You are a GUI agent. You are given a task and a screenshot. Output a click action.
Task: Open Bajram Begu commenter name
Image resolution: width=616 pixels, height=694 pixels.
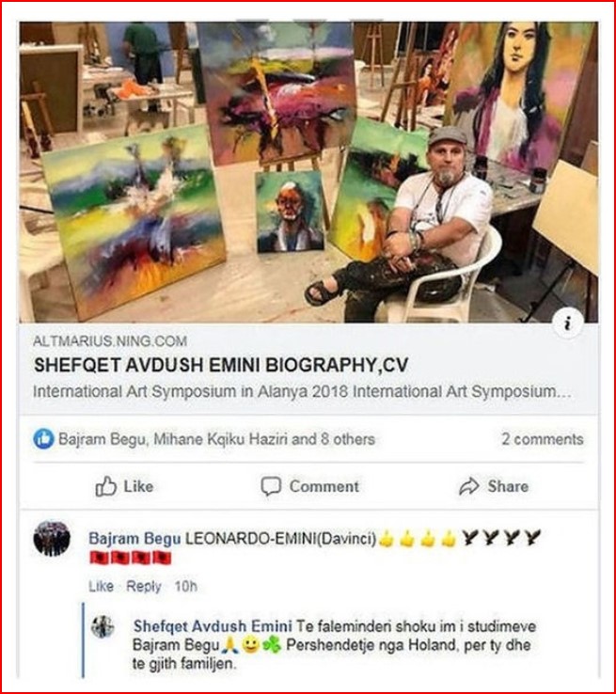tap(134, 539)
